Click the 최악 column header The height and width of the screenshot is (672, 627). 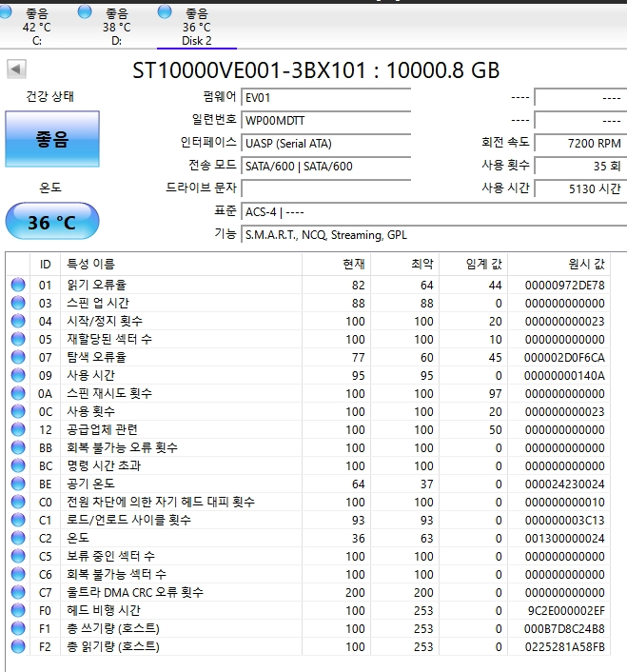pos(404,264)
